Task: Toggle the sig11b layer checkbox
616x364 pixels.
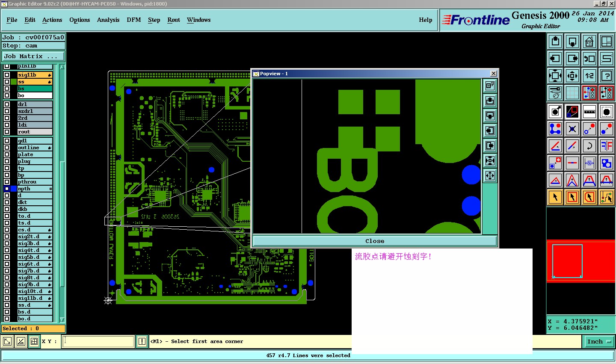Action: tap(7, 75)
